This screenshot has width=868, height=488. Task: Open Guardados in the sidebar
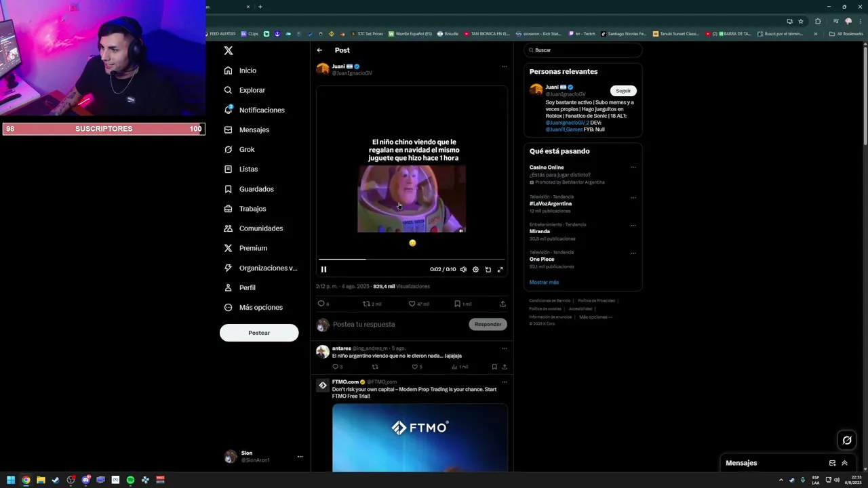pyautogui.click(x=249, y=189)
